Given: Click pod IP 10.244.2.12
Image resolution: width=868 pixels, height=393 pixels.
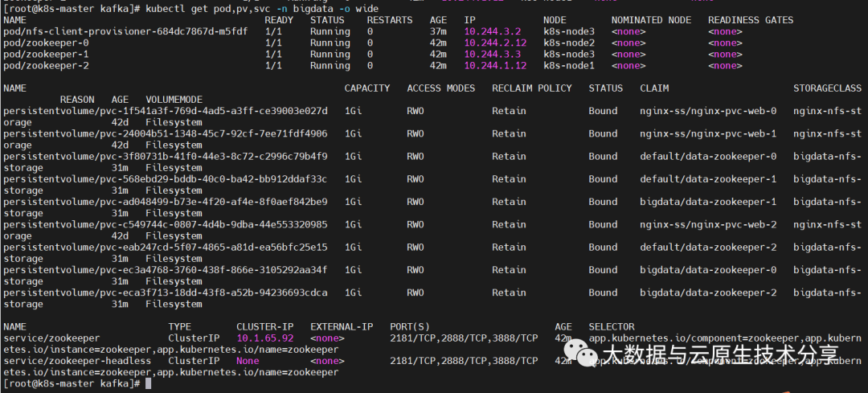Looking at the screenshot, I should 495,43.
